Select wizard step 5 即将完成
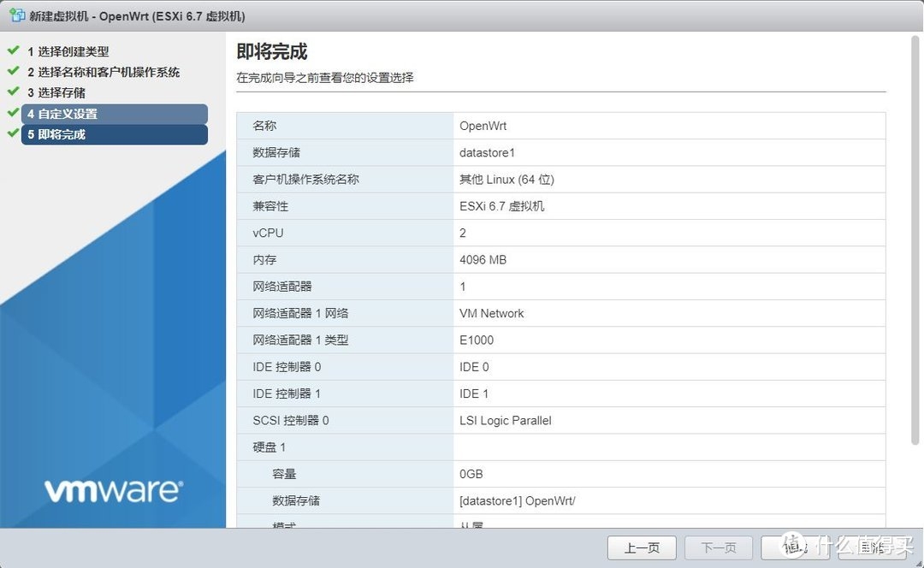The image size is (924, 568). point(115,134)
